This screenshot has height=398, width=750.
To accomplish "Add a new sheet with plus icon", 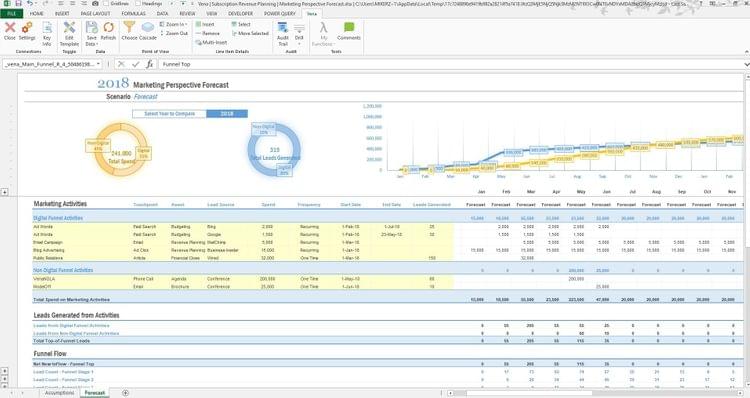I will 125,393.
